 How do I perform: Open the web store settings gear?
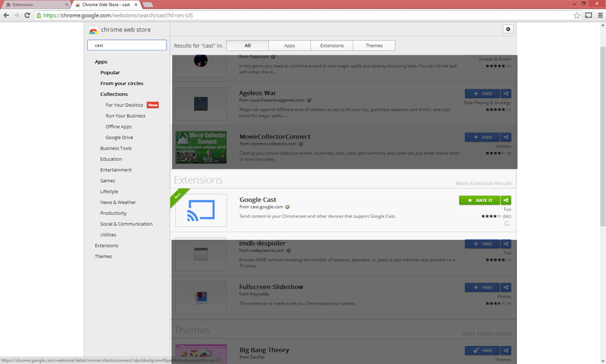coord(508,29)
